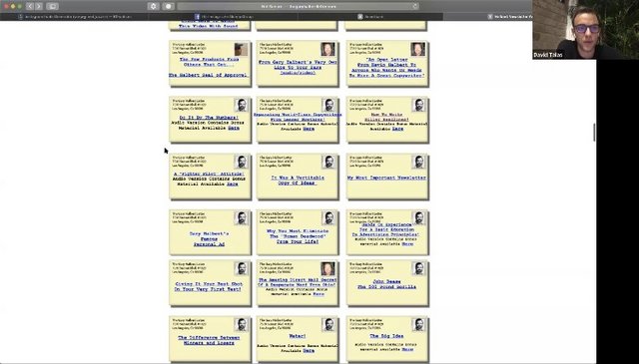Open 'Hands On Experience For A Basic Education' link

coord(385,229)
